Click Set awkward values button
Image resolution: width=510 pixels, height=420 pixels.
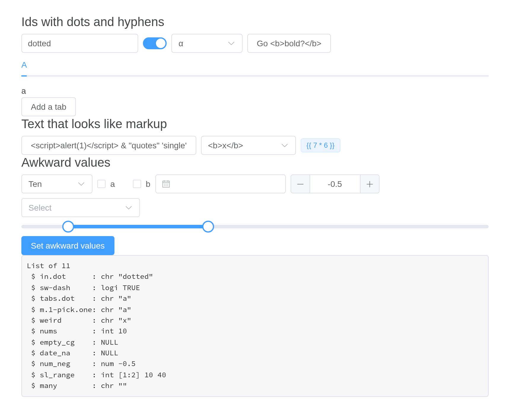[x=68, y=246]
